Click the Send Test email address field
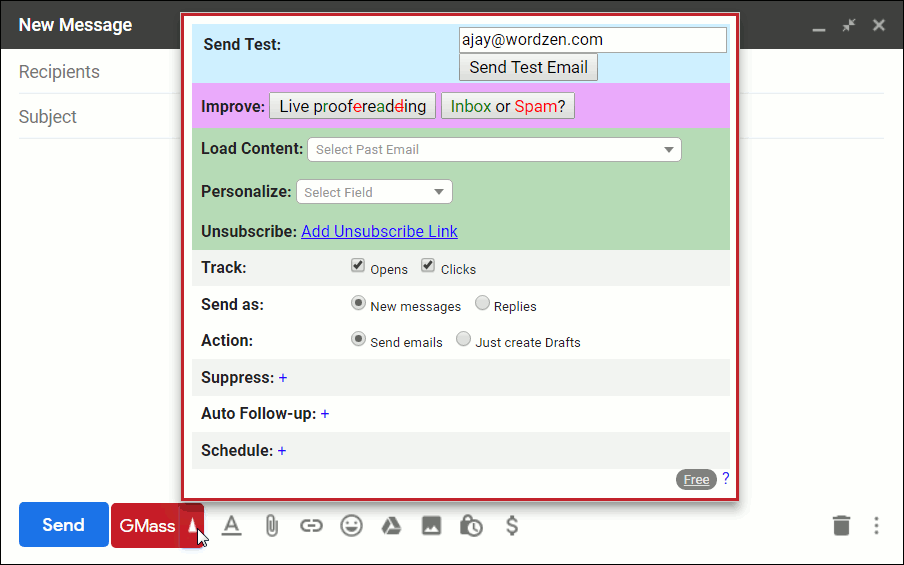Viewport: 904px width, 565px height. point(592,40)
